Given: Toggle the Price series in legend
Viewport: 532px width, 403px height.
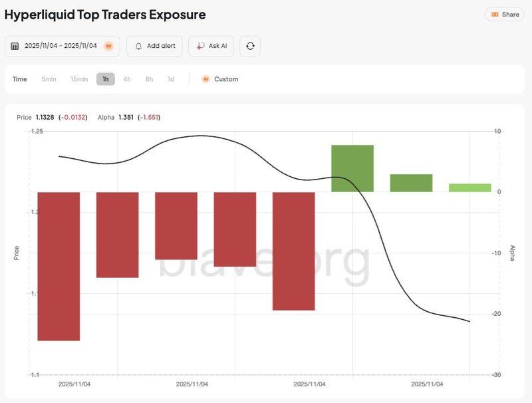Looking at the screenshot, I should [x=24, y=117].
